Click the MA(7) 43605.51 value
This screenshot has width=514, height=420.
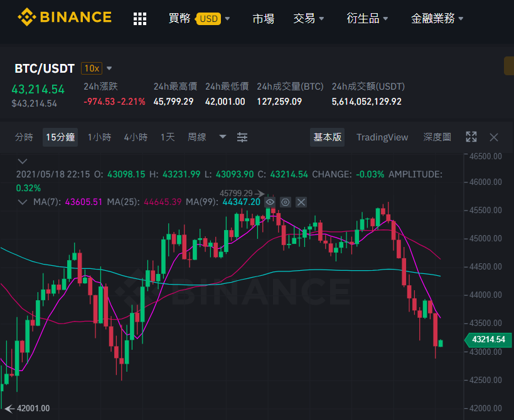click(83, 202)
